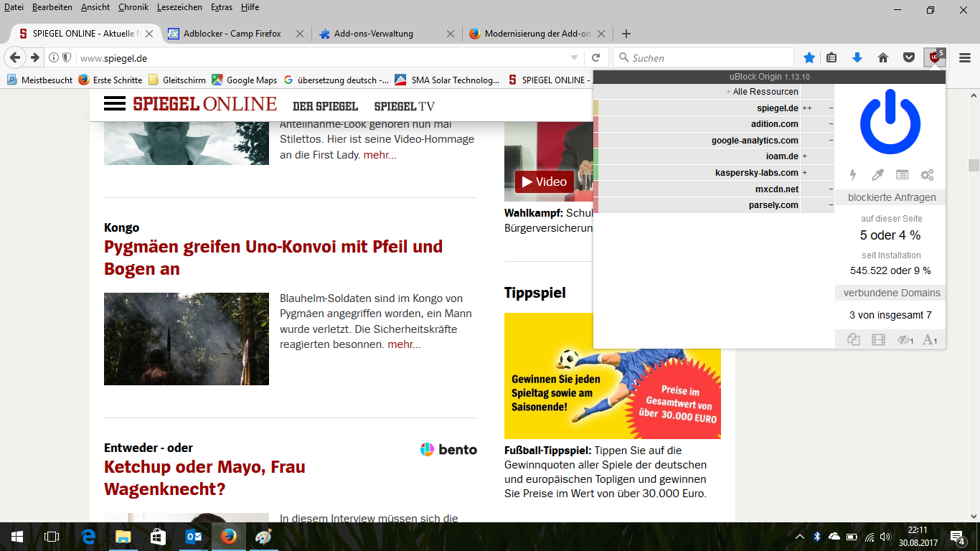Open the Firefox downloads arrow

pos(857,57)
